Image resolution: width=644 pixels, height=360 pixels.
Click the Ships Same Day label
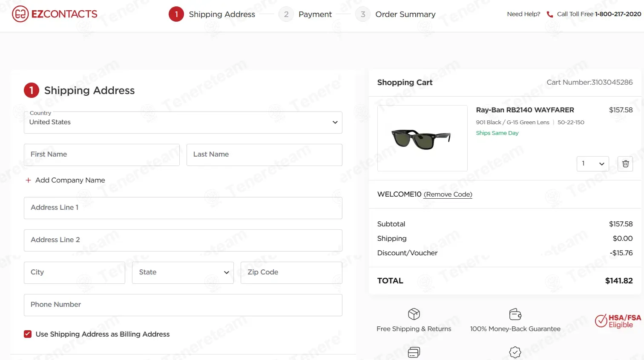[497, 133]
